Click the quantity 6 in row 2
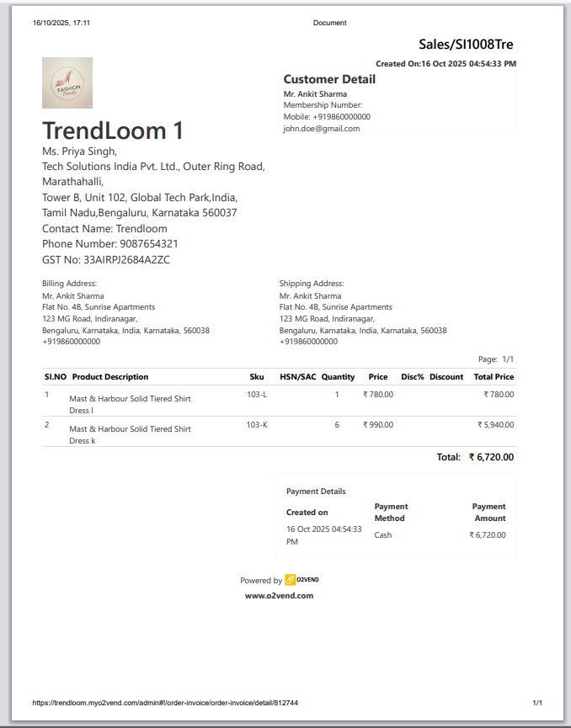The height and width of the screenshot is (728, 571). point(337,425)
